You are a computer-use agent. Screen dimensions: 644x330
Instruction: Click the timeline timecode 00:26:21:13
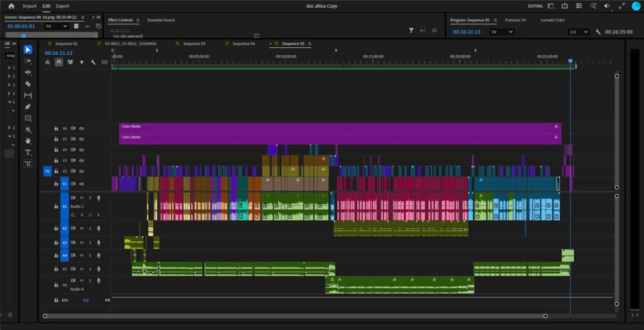pos(58,53)
